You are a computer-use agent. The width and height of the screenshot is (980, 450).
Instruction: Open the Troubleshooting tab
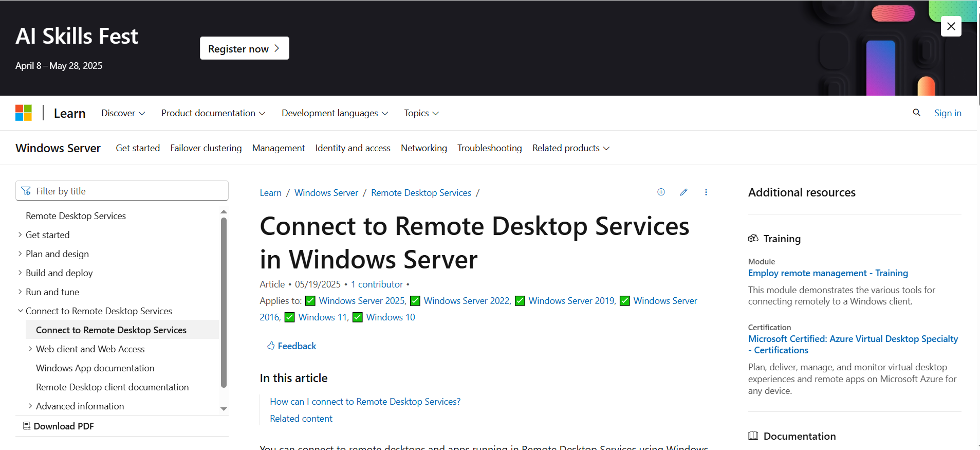pyautogui.click(x=490, y=148)
